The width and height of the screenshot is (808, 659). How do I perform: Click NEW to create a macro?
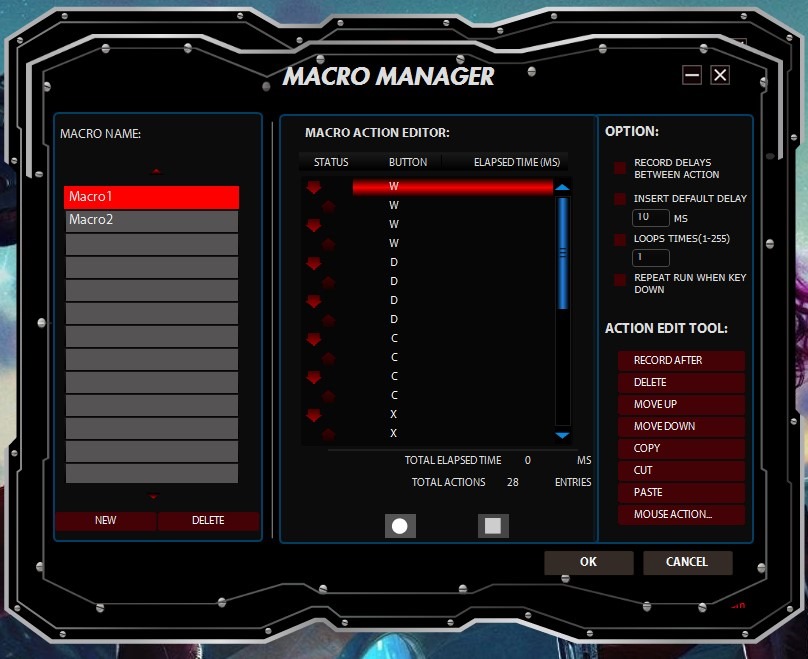pyautogui.click(x=106, y=520)
